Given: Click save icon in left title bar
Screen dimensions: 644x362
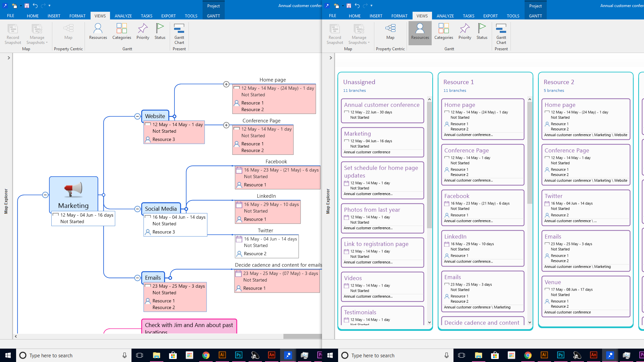Looking at the screenshot, I should click(x=27, y=5).
